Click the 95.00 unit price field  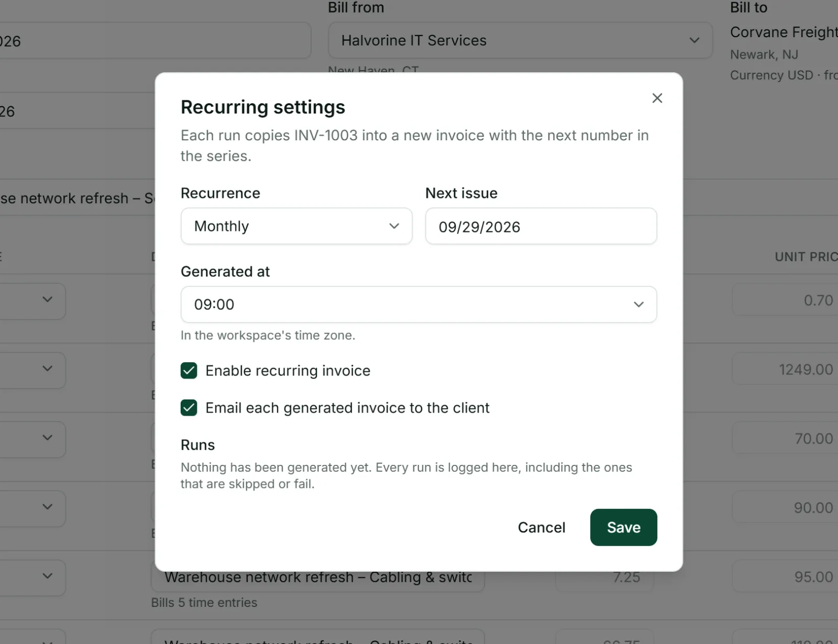[x=785, y=577]
